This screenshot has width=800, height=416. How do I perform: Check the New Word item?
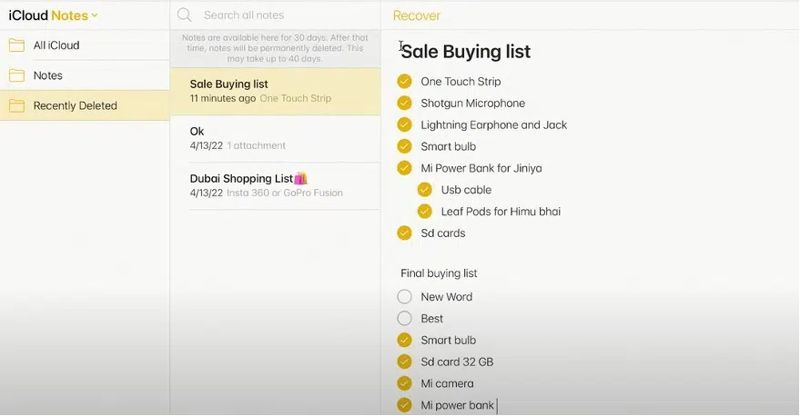[404, 296]
